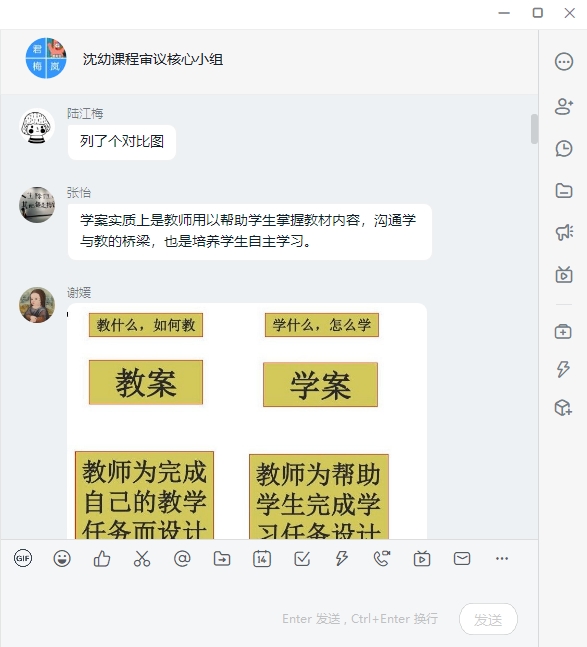Click the 发送 send button
Viewport: 587px width, 647px height.
[x=488, y=619]
